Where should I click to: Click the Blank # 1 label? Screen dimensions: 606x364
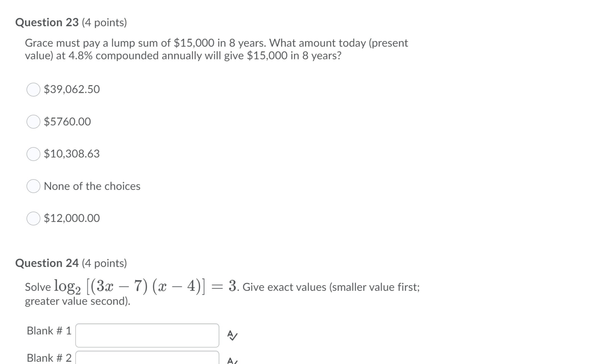pos(48,330)
